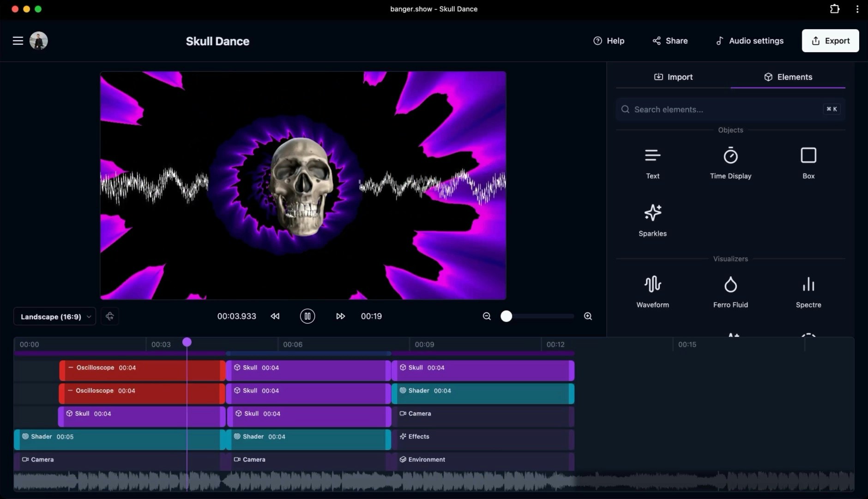Open the three-dot overflow menu
Screen dimensions: 868x499
click(x=857, y=9)
